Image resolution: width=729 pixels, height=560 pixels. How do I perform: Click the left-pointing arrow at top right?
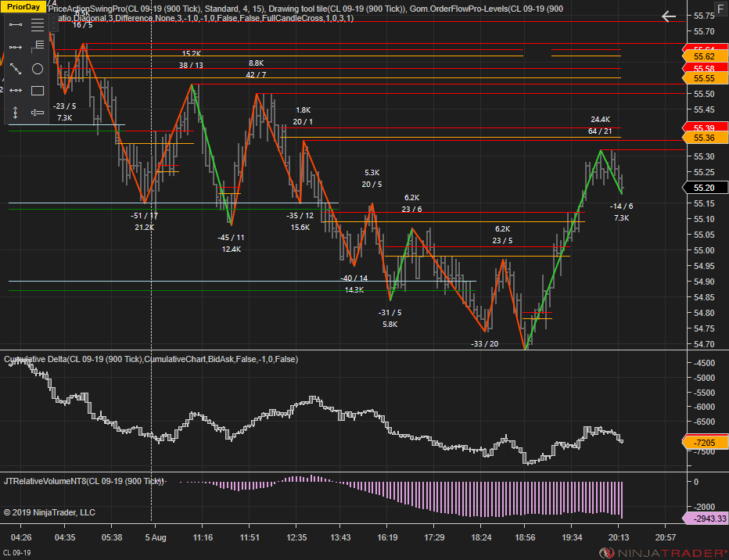pyautogui.click(x=669, y=16)
